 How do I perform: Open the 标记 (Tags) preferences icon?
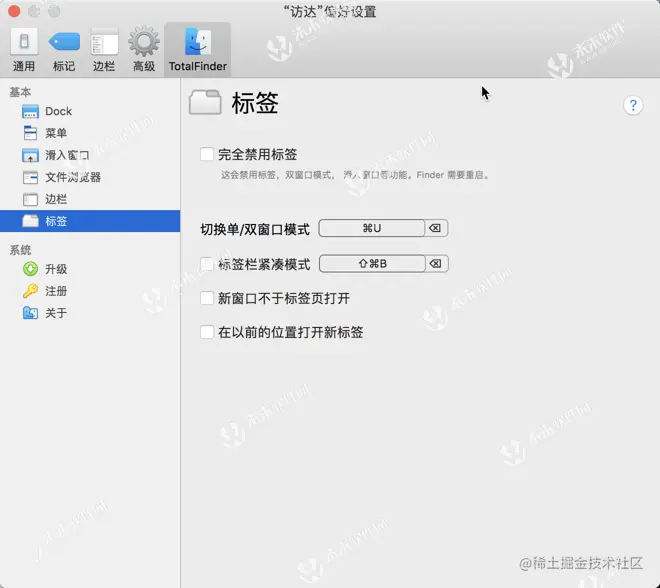coord(64,42)
